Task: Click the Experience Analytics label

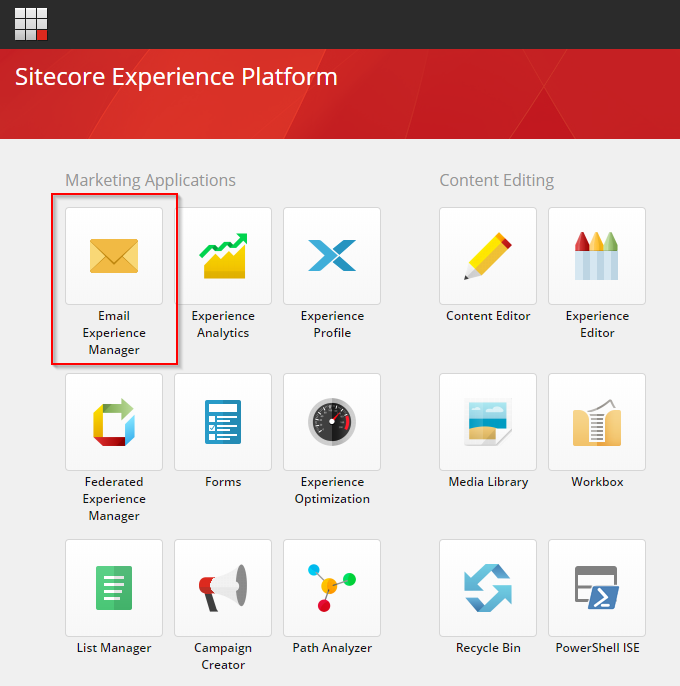Action: (223, 325)
